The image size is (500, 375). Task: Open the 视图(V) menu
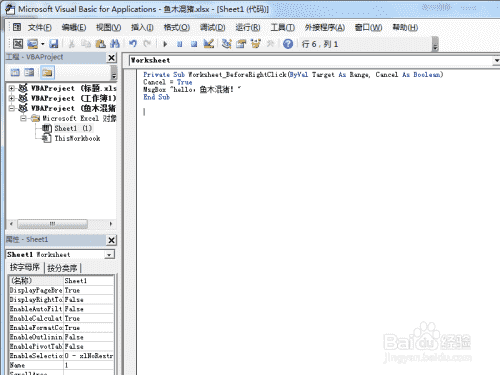(x=109, y=27)
